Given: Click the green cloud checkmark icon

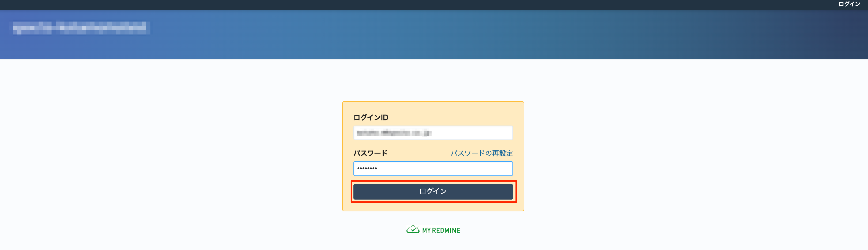Looking at the screenshot, I should [412, 230].
